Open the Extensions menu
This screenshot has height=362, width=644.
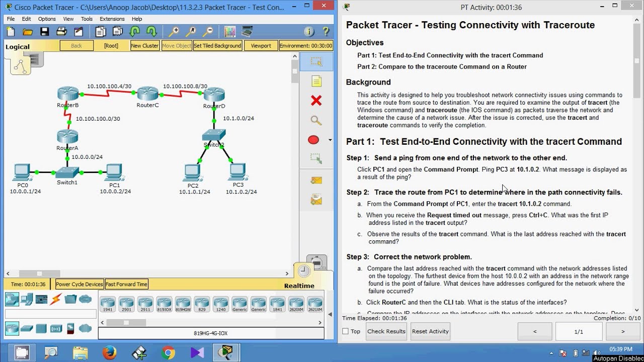[x=112, y=19]
